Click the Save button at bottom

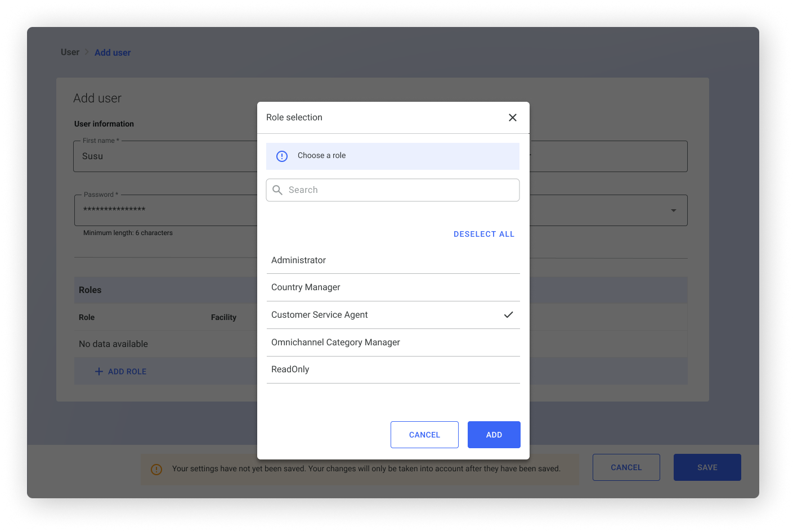pyautogui.click(x=707, y=467)
